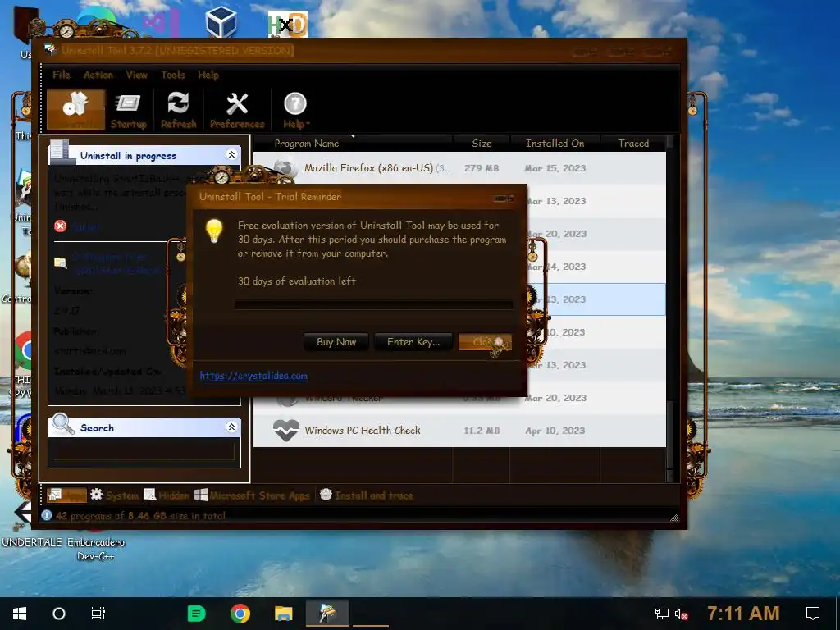The image size is (840, 630).
Task: Select the Uninstaller toolbar button
Action: [75, 109]
